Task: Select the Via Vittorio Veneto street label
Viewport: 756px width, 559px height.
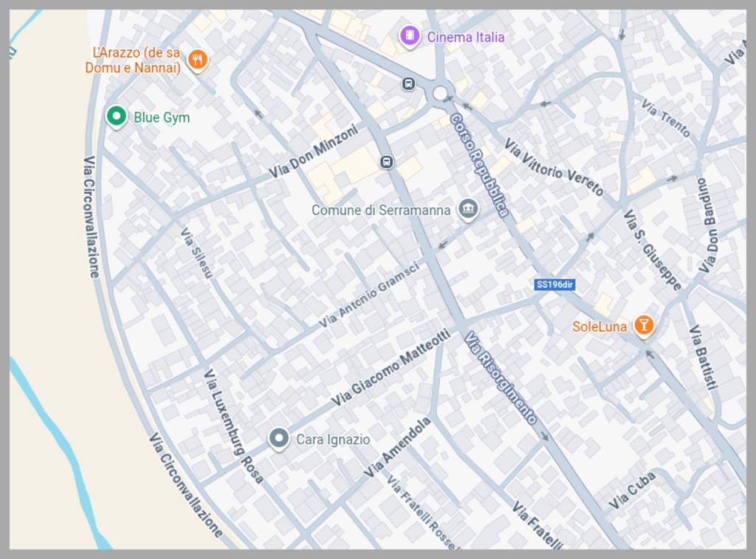Action: pyautogui.click(x=554, y=168)
